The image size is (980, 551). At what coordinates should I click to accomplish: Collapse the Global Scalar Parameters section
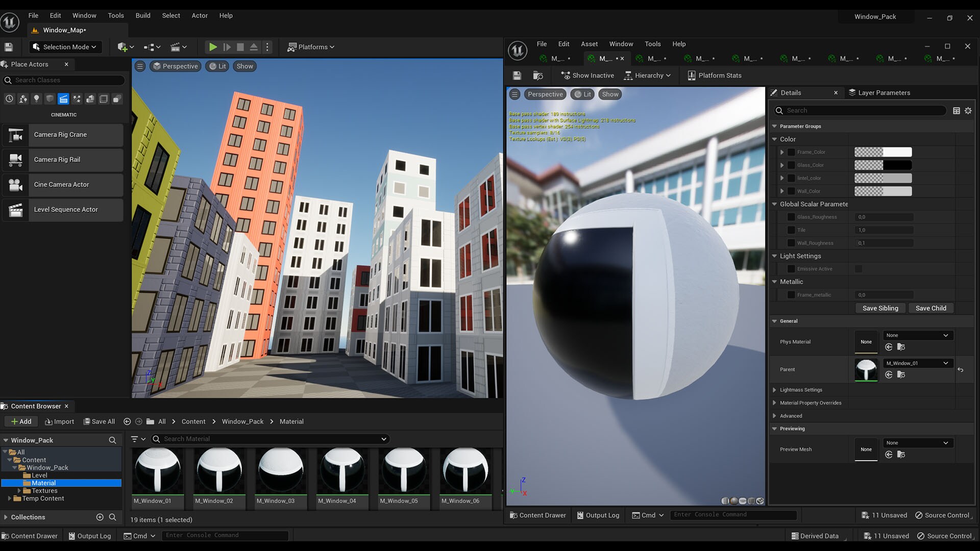(x=774, y=204)
